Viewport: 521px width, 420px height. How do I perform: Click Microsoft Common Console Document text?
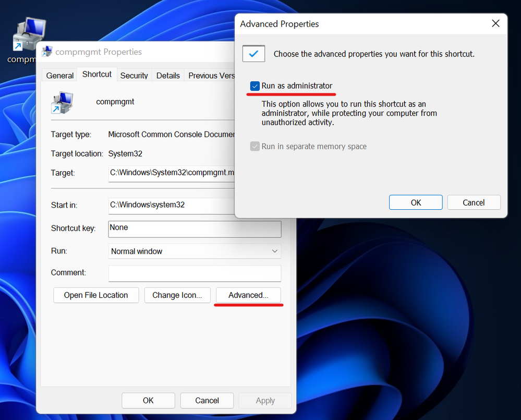tap(172, 134)
